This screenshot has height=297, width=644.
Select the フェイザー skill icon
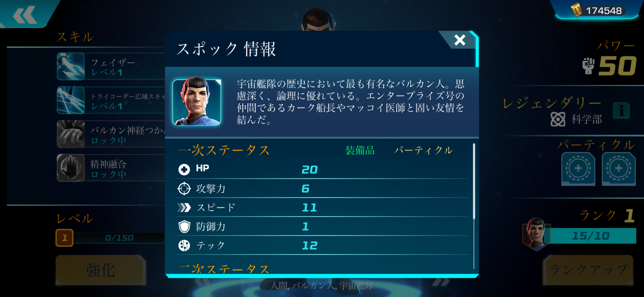click(71, 67)
